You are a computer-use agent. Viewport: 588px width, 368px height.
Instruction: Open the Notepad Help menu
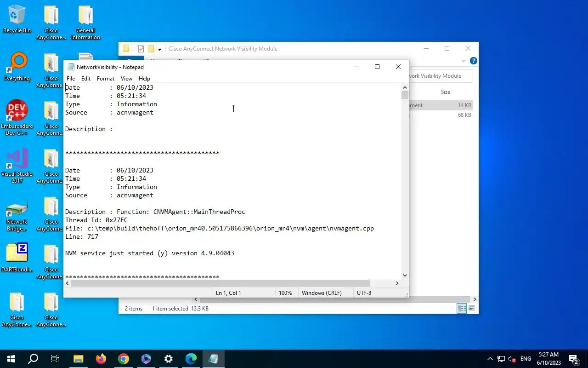pos(144,79)
